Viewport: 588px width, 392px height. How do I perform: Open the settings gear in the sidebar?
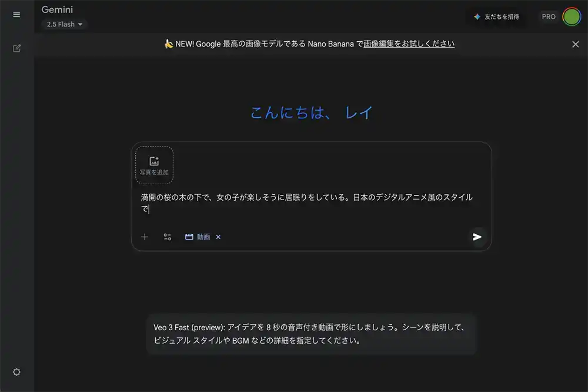click(16, 372)
